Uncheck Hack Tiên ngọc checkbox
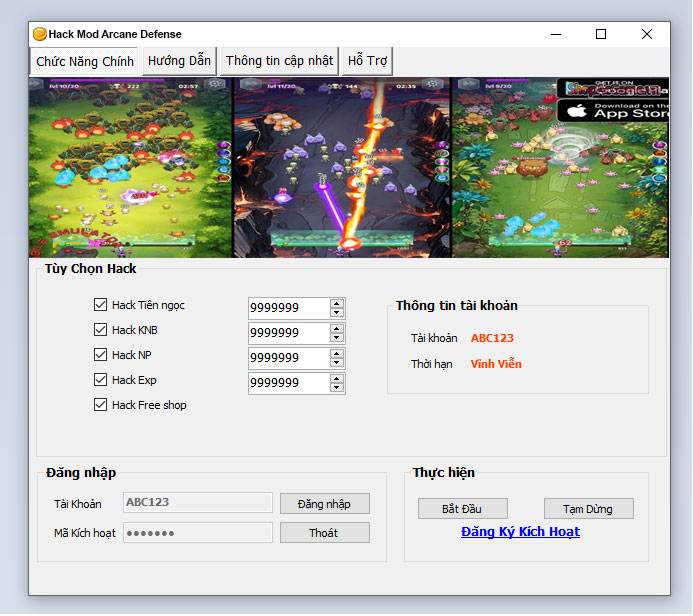The width and height of the screenshot is (693, 616). pos(100,304)
